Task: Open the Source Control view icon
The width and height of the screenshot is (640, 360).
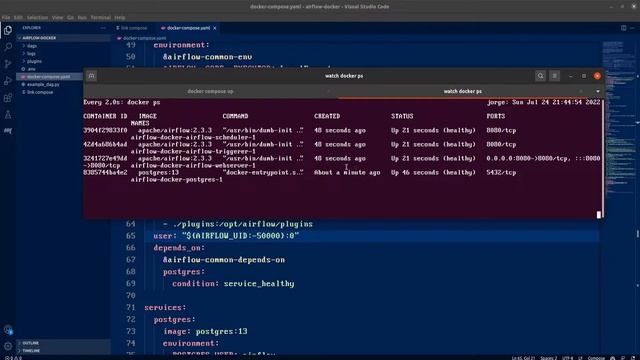Action: pyautogui.click(x=8, y=64)
